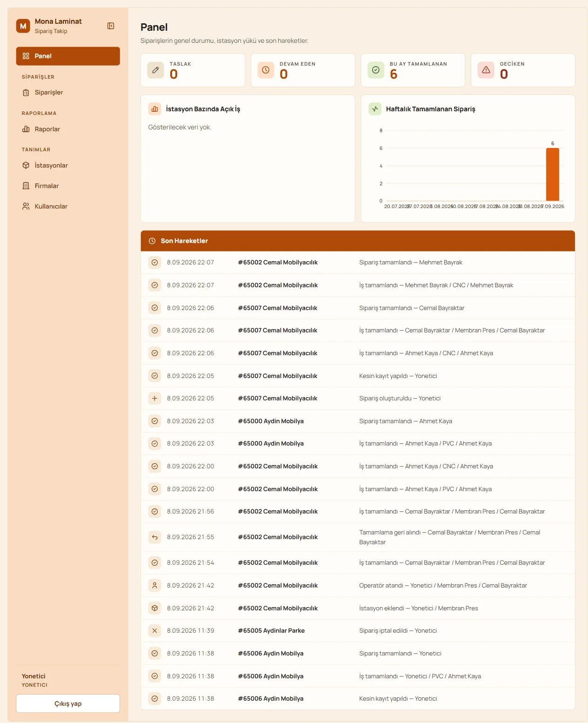The height and width of the screenshot is (723, 588).
Task: Click the pencil icon on Taslak card
Action: [x=155, y=70]
